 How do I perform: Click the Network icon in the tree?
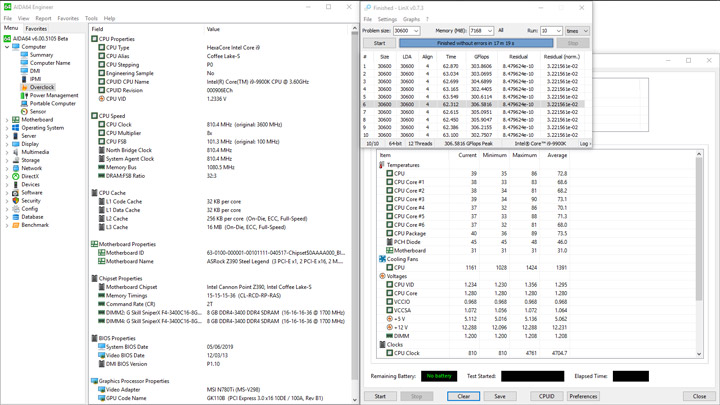click(16, 168)
